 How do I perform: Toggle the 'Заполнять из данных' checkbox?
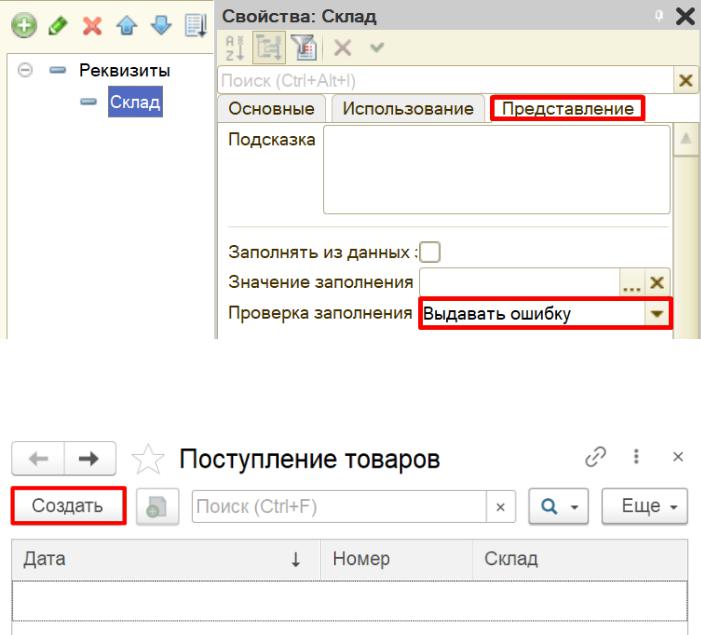433,253
